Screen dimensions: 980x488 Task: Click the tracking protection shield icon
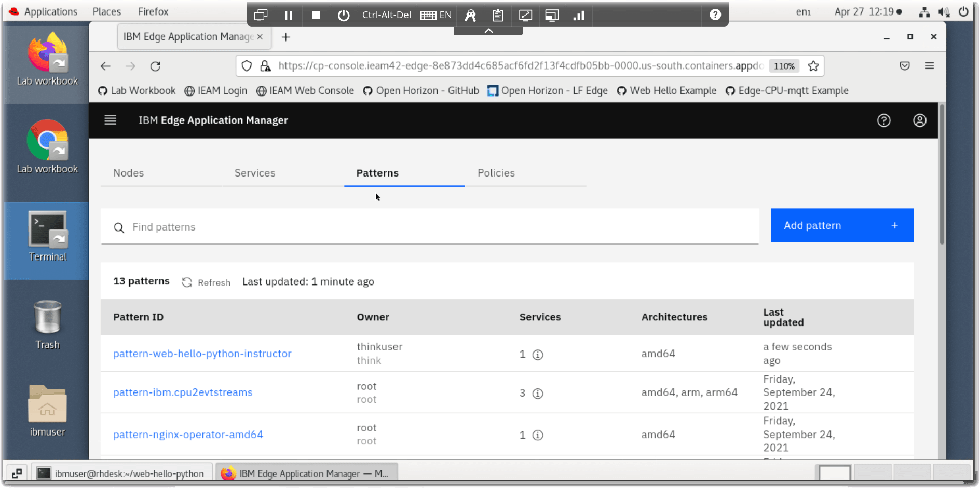(x=247, y=66)
